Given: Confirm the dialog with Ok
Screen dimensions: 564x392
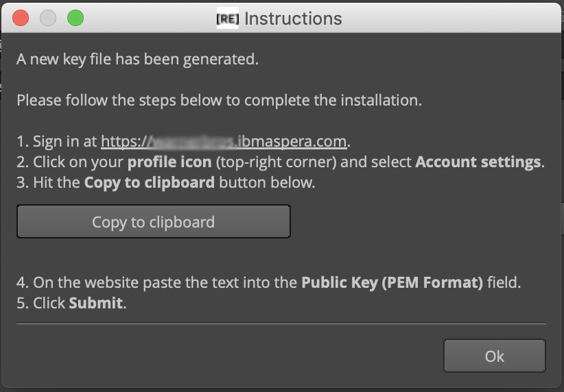Looking at the screenshot, I should click(x=495, y=356).
